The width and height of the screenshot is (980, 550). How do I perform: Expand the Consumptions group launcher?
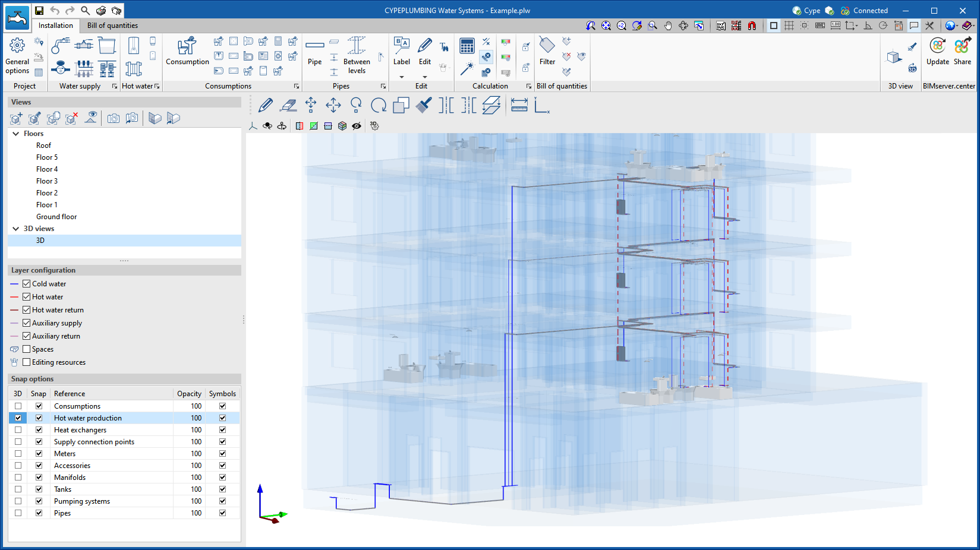point(297,86)
